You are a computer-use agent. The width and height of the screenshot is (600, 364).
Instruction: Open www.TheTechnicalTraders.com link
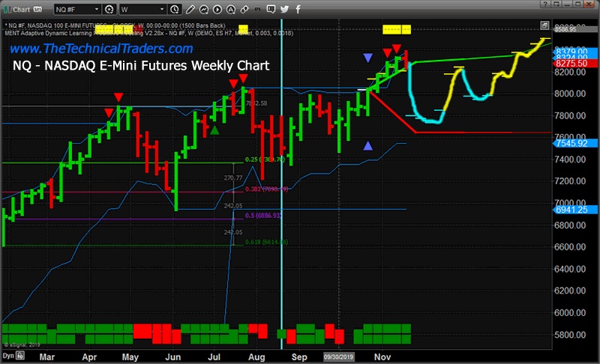click(x=101, y=49)
